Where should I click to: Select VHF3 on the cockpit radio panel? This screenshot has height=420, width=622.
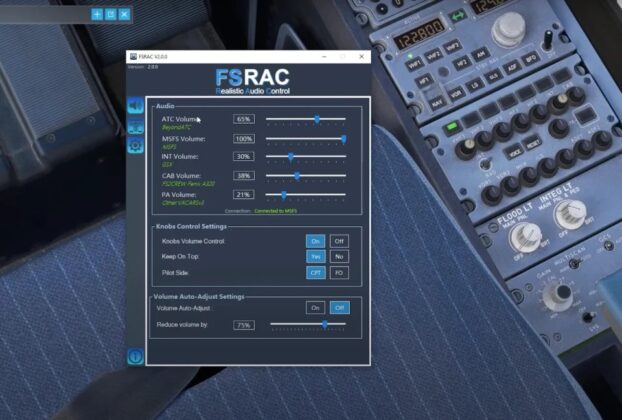point(452,47)
